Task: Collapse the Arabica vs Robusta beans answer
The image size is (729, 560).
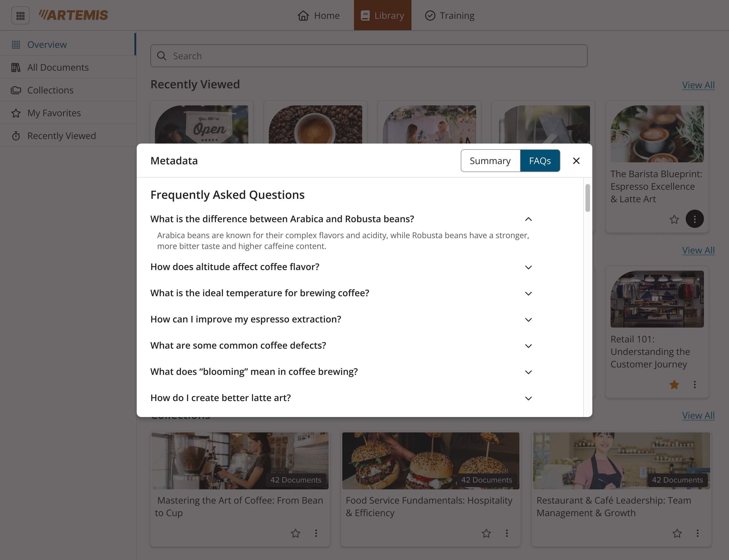Action: 529,219
